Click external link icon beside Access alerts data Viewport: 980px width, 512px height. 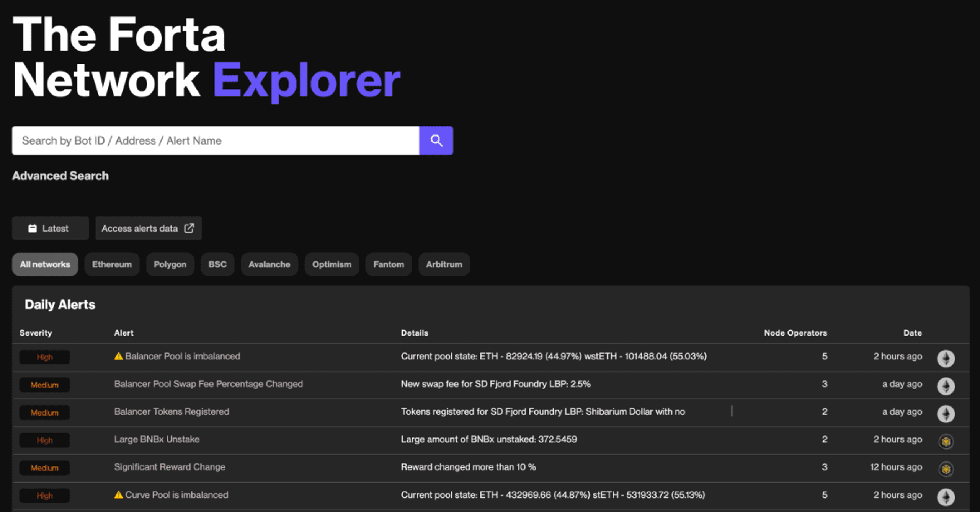click(189, 228)
